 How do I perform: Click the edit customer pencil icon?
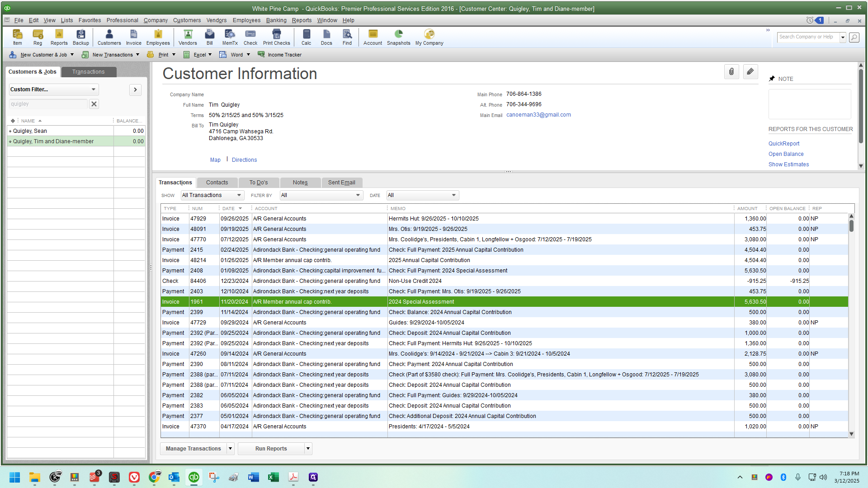[750, 71]
